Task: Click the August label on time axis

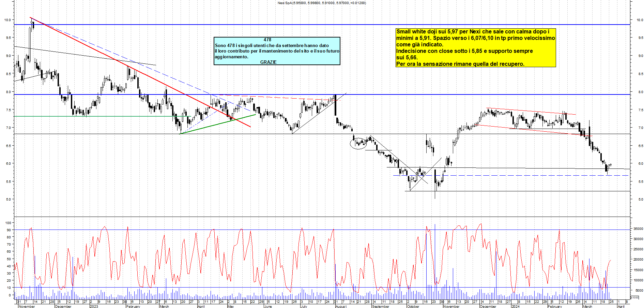Action: click(x=341, y=306)
